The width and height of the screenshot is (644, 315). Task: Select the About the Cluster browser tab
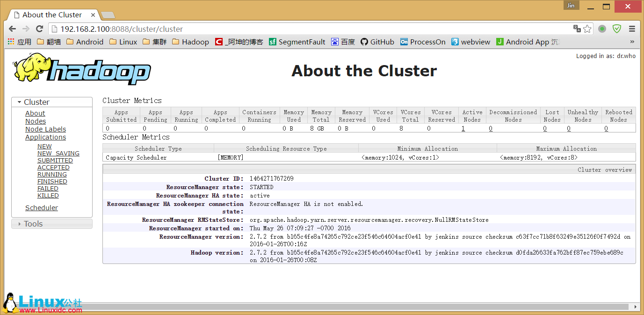coord(51,15)
